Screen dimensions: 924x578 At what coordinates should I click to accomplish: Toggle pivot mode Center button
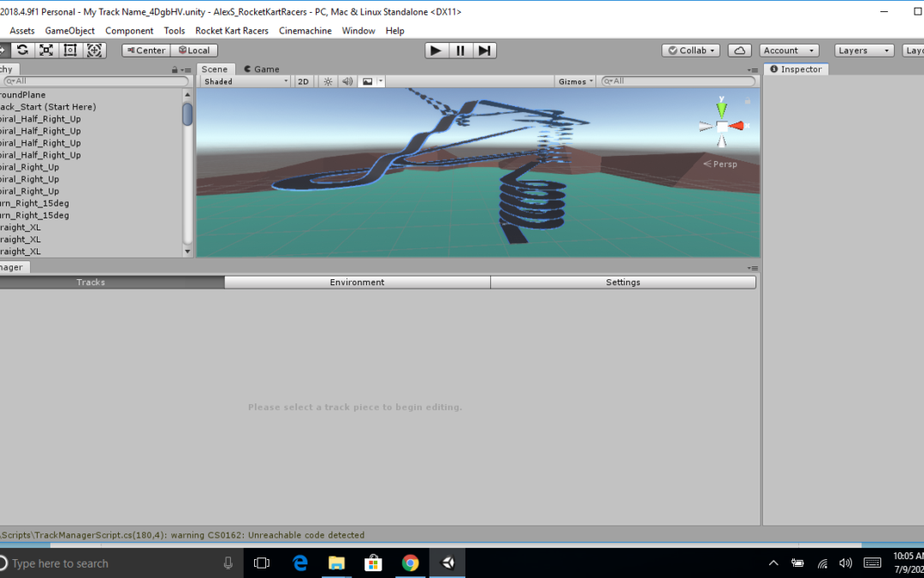pyautogui.click(x=146, y=51)
